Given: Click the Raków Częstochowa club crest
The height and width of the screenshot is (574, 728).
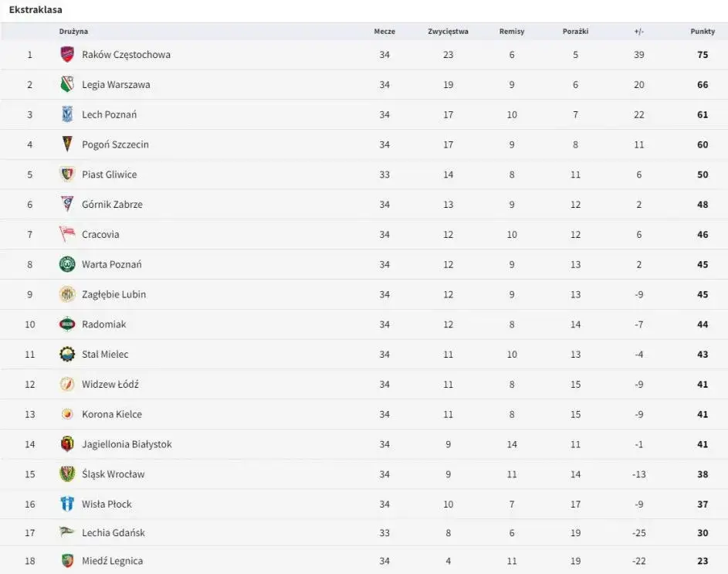Looking at the screenshot, I should [x=67, y=54].
